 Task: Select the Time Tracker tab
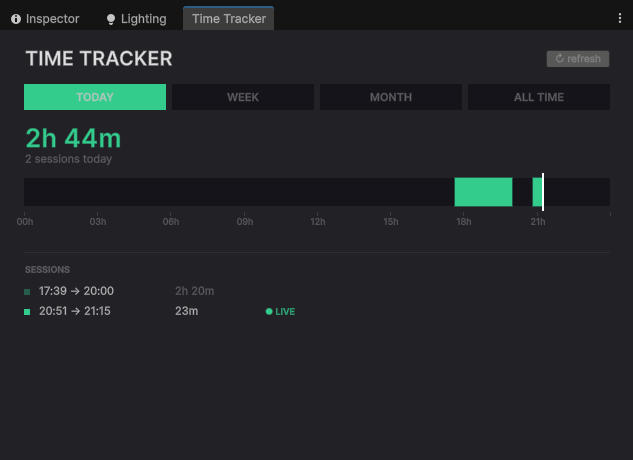(x=228, y=19)
